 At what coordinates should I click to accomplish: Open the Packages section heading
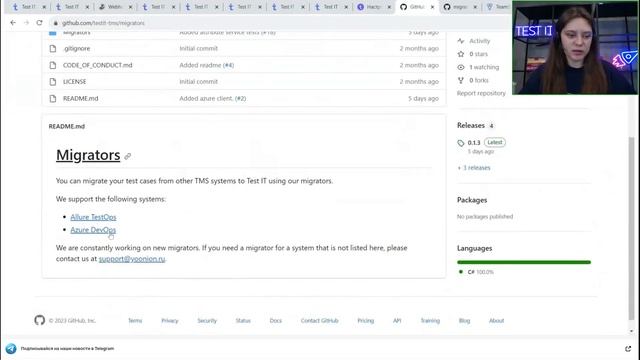(x=472, y=200)
